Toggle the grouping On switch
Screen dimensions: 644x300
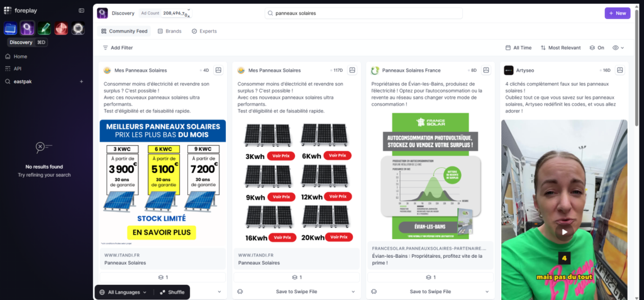(597, 48)
